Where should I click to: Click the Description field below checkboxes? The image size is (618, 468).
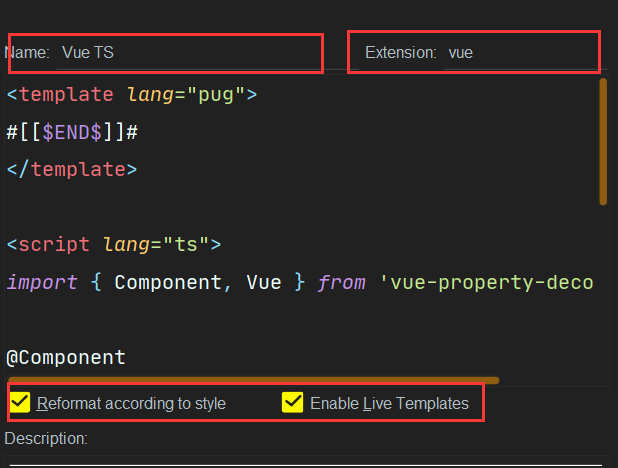click(x=306, y=461)
